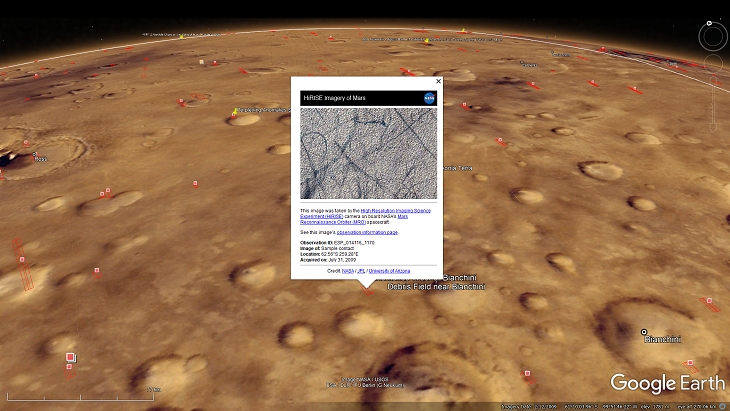Close the HiRISE Imagery of Mars popup

438,81
